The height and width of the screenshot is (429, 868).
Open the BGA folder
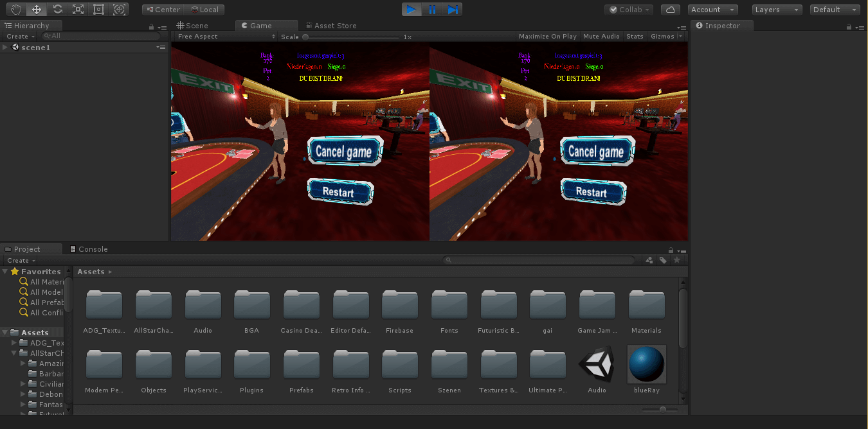coord(251,311)
